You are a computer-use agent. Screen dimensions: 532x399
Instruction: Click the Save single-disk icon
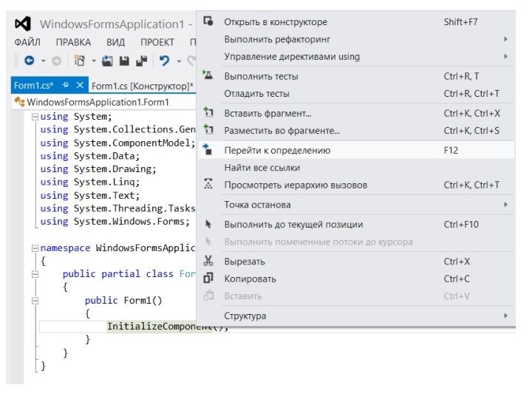[x=124, y=61]
